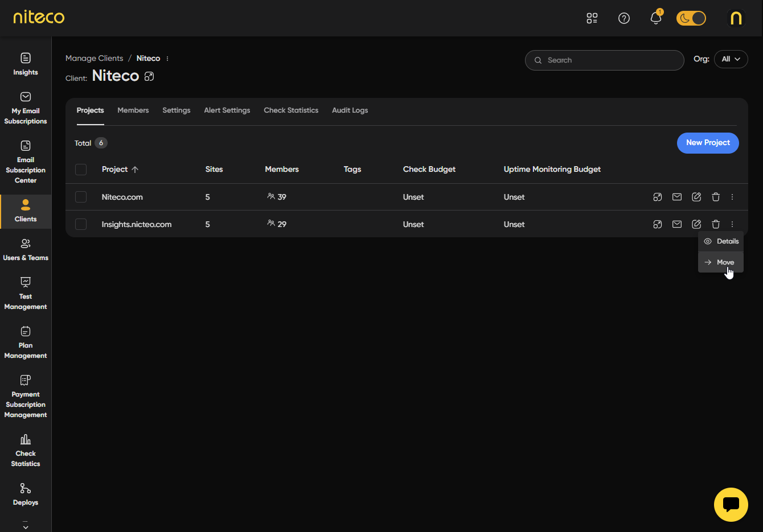763x532 pixels.
Task: Open the apps grid icon in header
Action: coord(592,18)
